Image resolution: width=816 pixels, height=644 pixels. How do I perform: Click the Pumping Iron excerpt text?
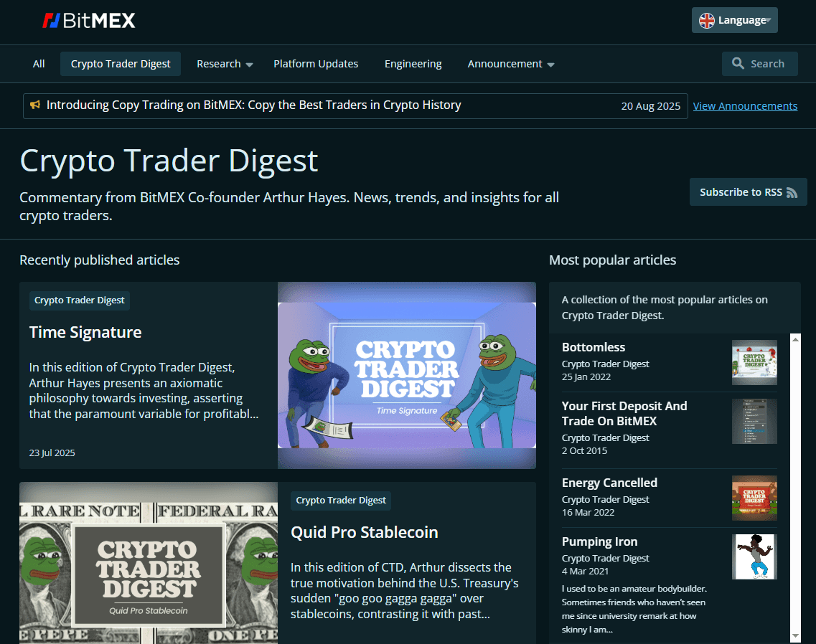pos(634,609)
